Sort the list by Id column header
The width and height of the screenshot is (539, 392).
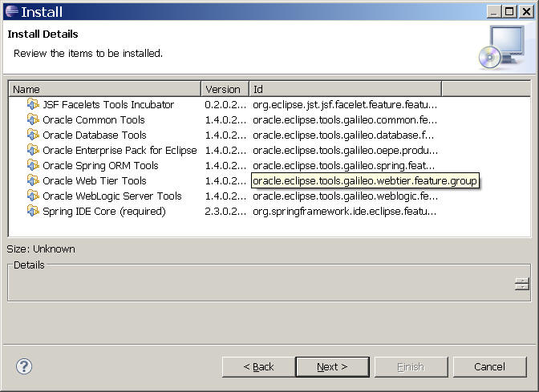coord(345,89)
